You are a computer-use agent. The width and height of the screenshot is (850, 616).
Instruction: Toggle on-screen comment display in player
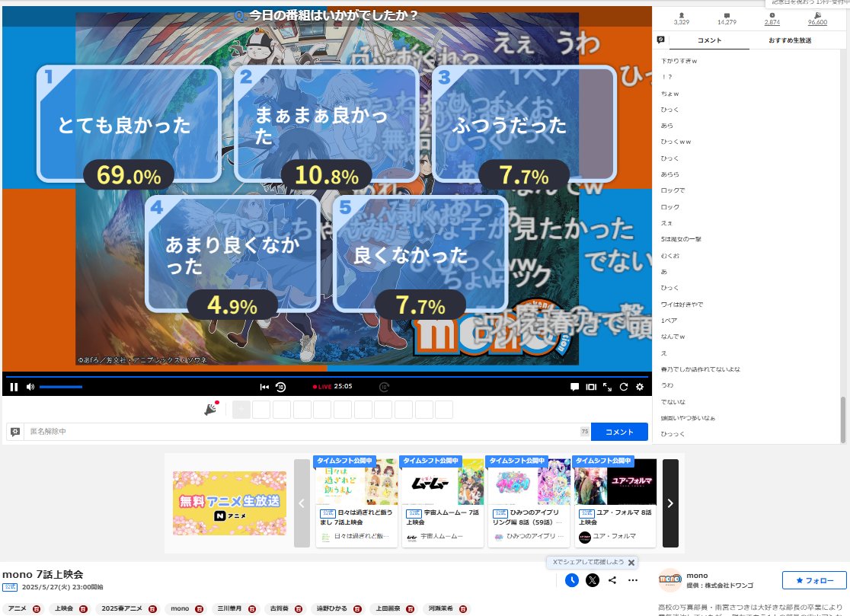(x=574, y=387)
